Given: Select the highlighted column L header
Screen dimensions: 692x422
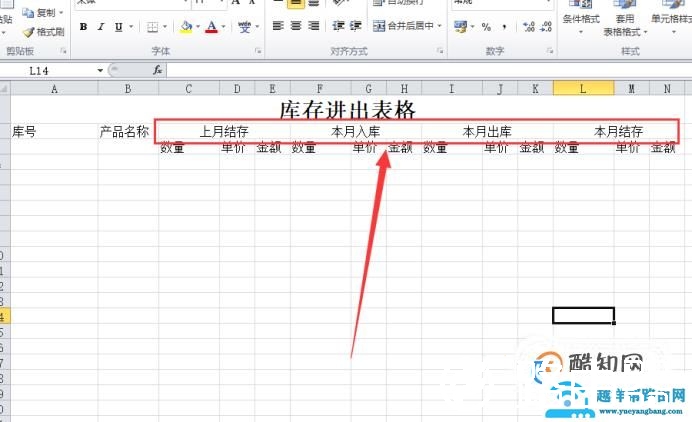Looking at the screenshot, I should click(583, 89).
